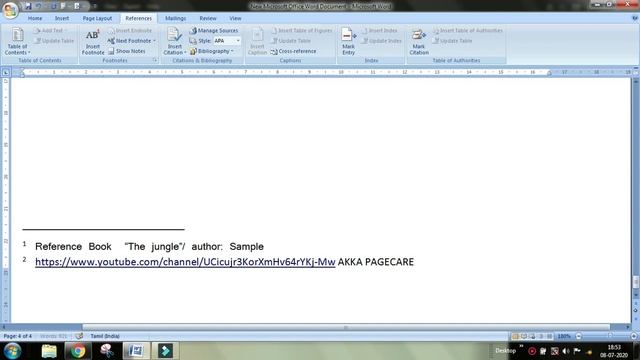640x360 pixels.
Task: Insert a footnote with the AB1 icon
Action: point(93,42)
